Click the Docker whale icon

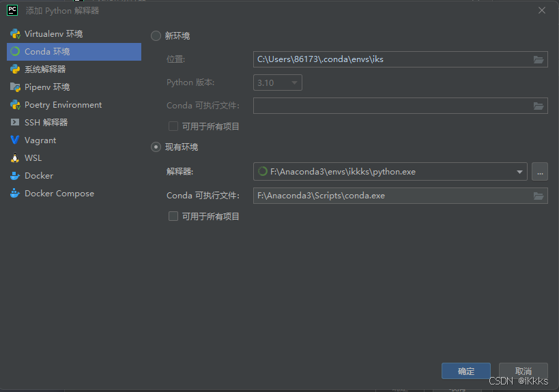tap(15, 175)
